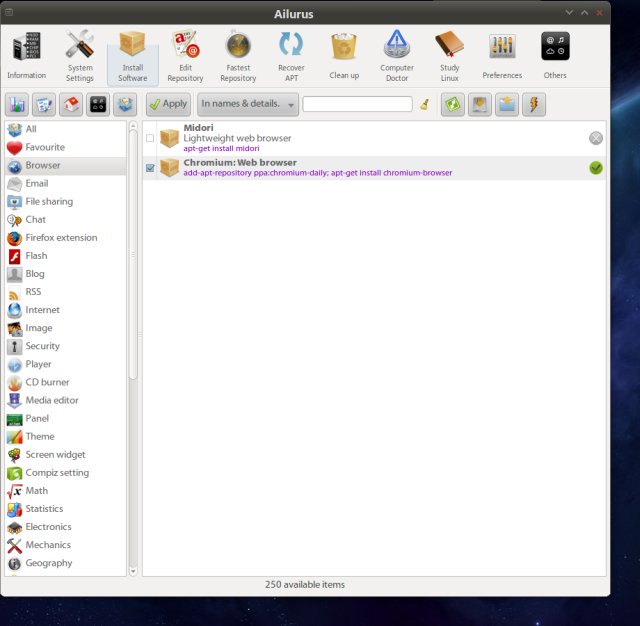Click the category list vertical scrollbar
The image size is (640, 626).
[x=134, y=250]
